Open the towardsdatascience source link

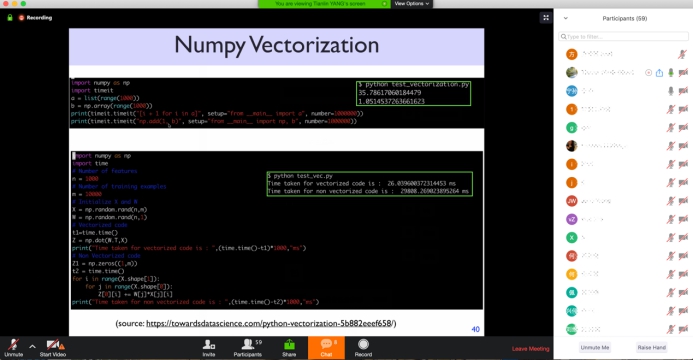tap(269, 323)
